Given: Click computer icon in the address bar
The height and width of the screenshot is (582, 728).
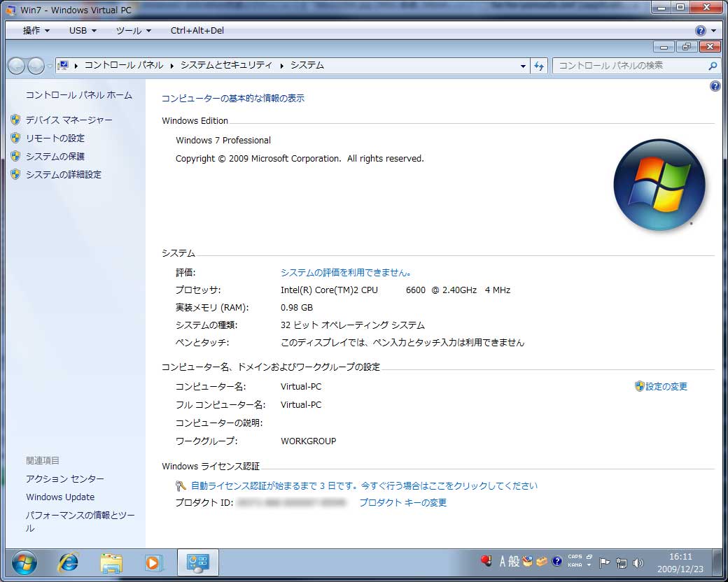Looking at the screenshot, I should pyautogui.click(x=64, y=66).
